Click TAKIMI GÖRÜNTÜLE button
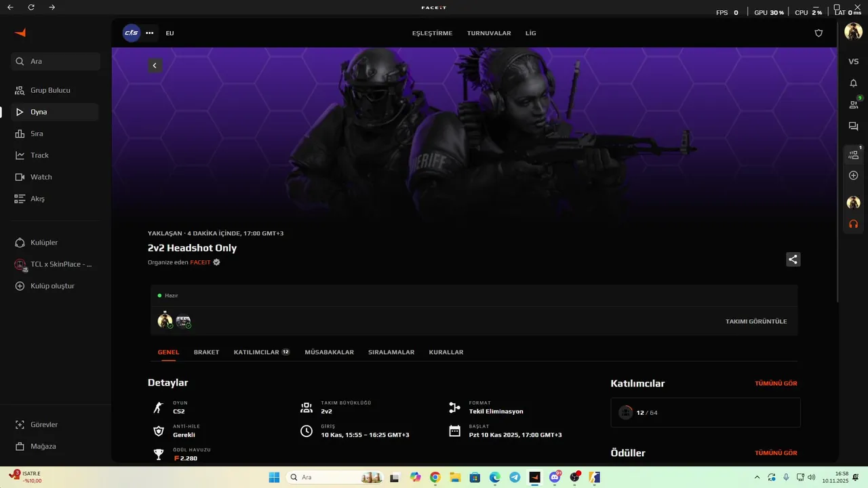The height and width of the screenshot is (488, 868). point(756,321)
